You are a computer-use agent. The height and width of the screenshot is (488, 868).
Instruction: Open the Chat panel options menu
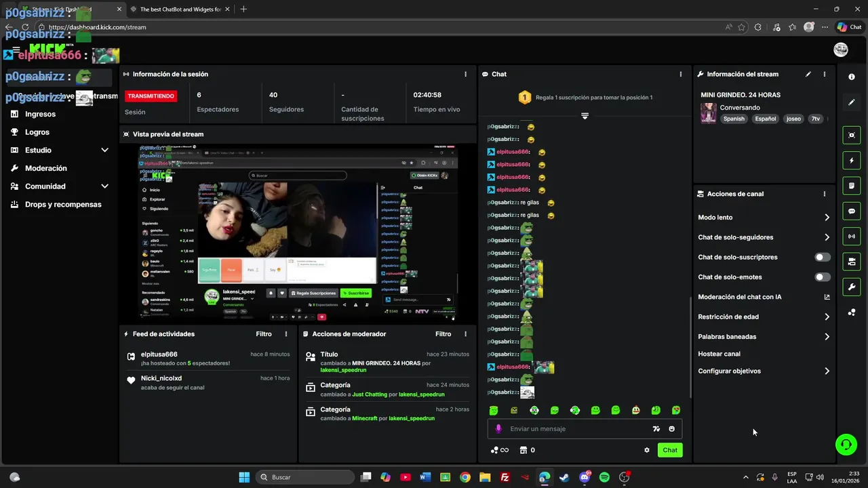coord(681,74)
